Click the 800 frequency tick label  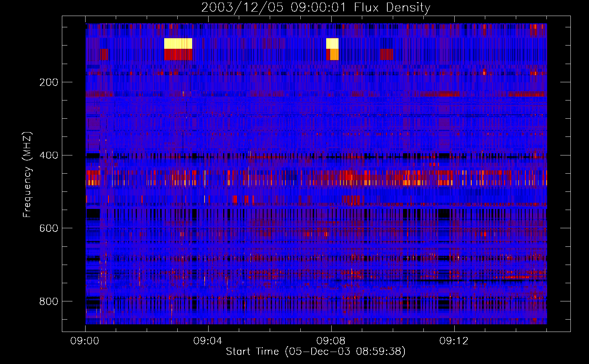coord(49,301)
